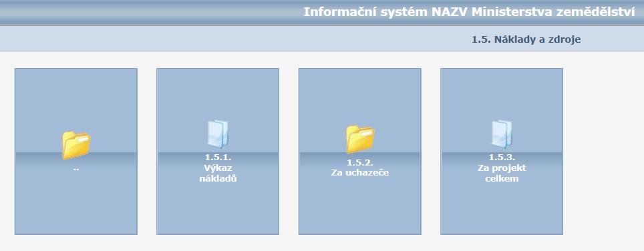Select the '1.5.3. Za projekt celkem' label

tap(502, 168)
